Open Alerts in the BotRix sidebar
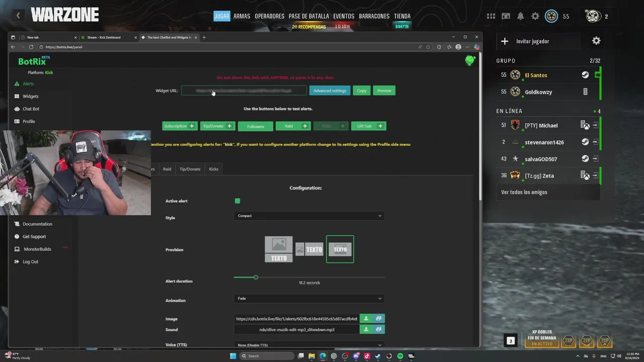The width and height of the screenshot is (644, 362). pyautogui.click(x=28, y=83)
